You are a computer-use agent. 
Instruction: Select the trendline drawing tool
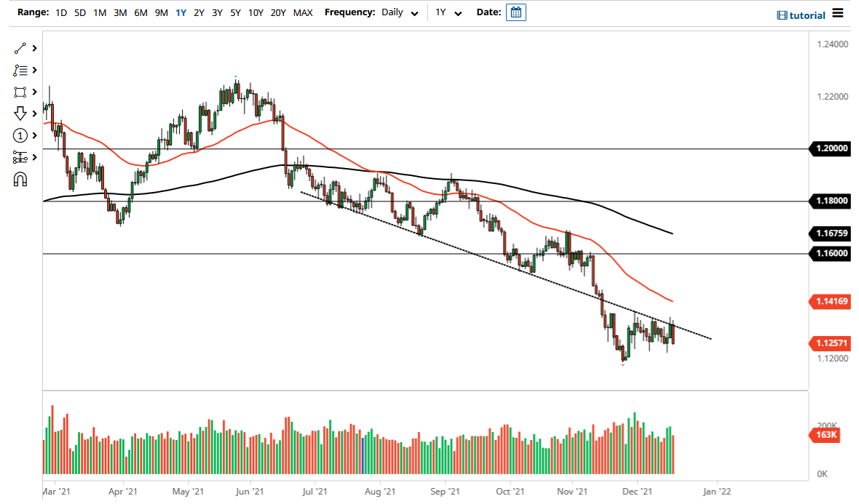(20, 48)
